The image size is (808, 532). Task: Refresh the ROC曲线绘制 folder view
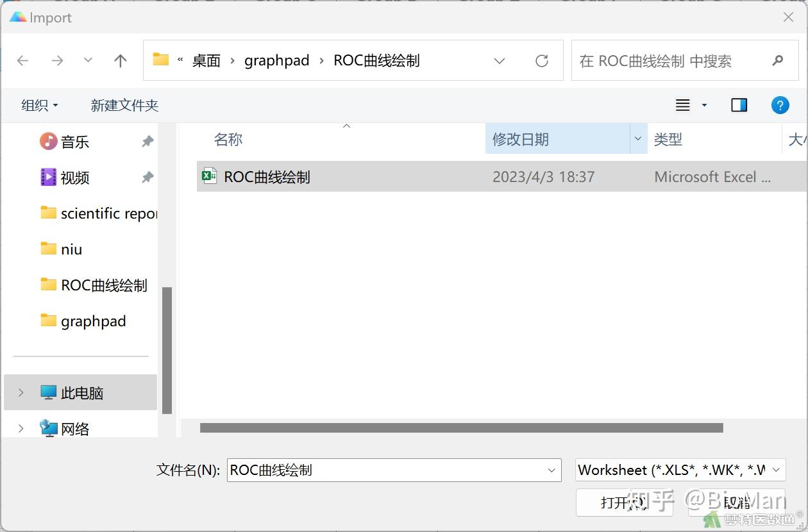[x=542, y=60]
